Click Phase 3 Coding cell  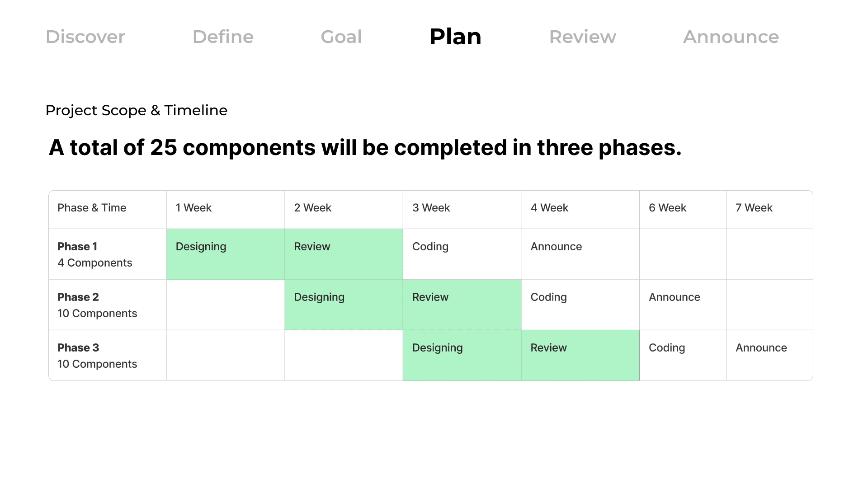tap(683, 355)
